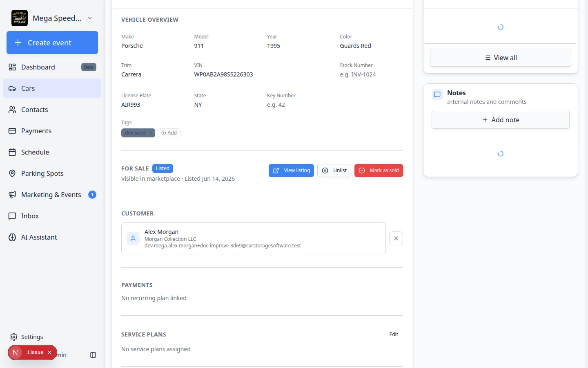Click the car icon beside Cars
The height and width of the screenshot is (368, 588).
[12, 88]
